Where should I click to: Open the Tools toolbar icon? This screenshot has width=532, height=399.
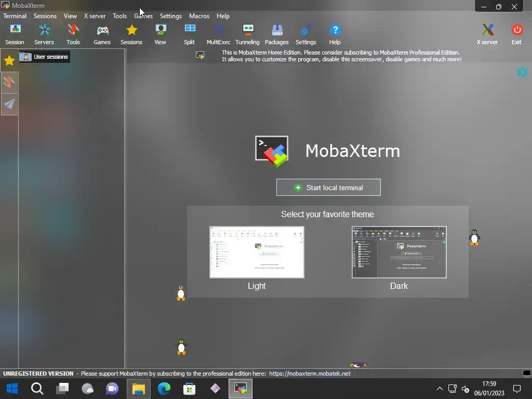[x=73, y=35]
